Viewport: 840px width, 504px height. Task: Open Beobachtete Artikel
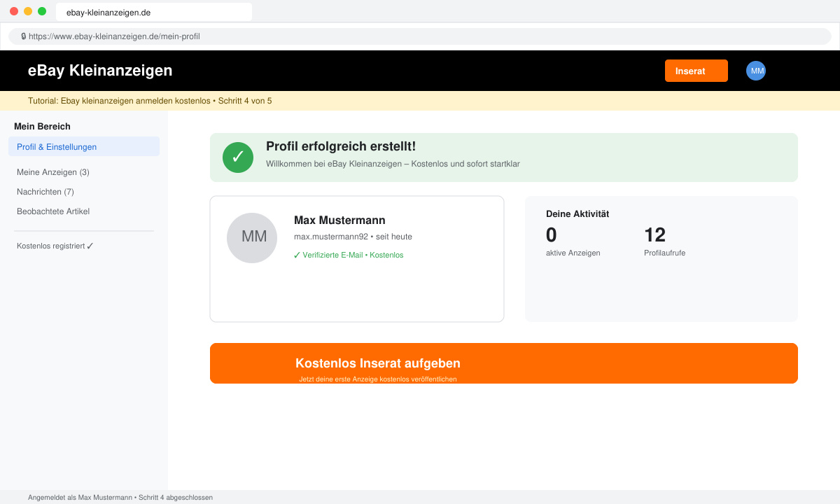click(53, 211)
